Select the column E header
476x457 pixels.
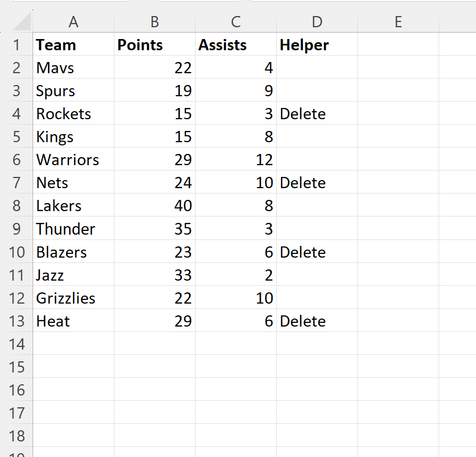pos(398,22)
